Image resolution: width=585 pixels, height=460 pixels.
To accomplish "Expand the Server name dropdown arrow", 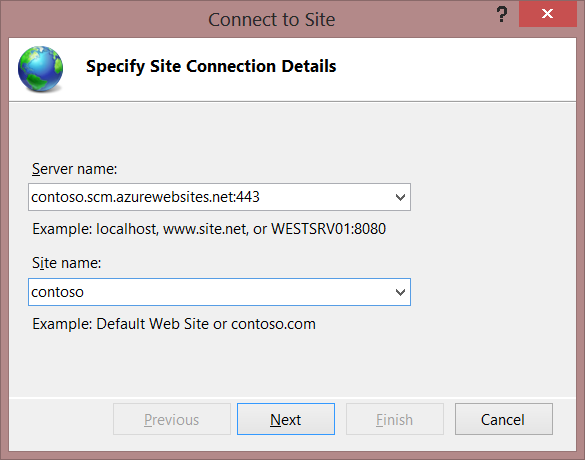I will [x=400, y=197].
